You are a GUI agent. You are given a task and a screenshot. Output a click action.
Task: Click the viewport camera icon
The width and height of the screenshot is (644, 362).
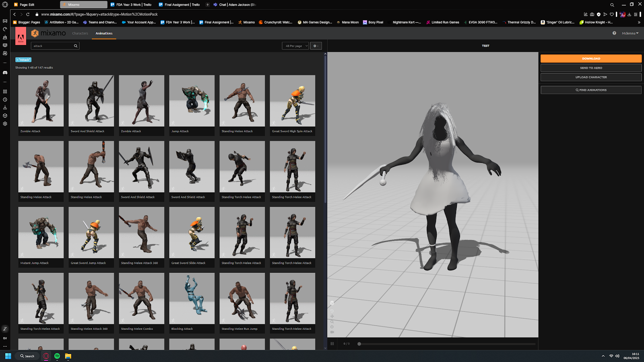point(332,332)
